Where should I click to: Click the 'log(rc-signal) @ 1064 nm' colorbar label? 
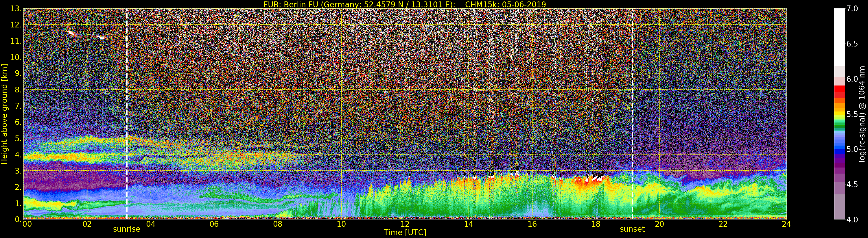click(862, 114)
